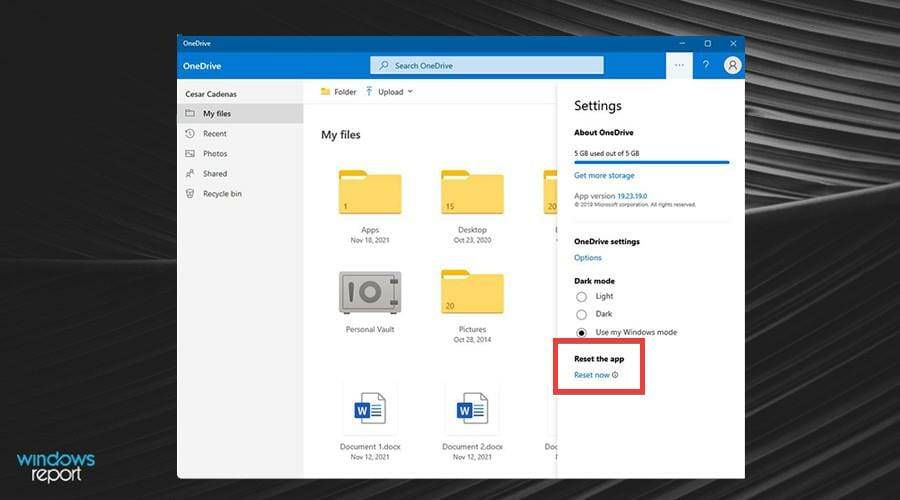Click the Get more storage link

coord(604,176)
